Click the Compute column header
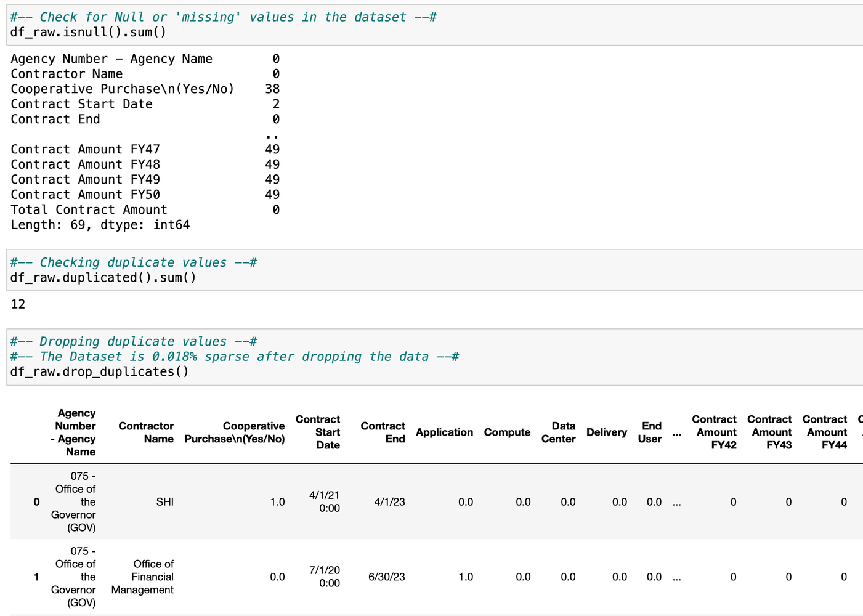The width and height of the screenshot is (863, 616). pyautogui.click(x=507, y=432)
